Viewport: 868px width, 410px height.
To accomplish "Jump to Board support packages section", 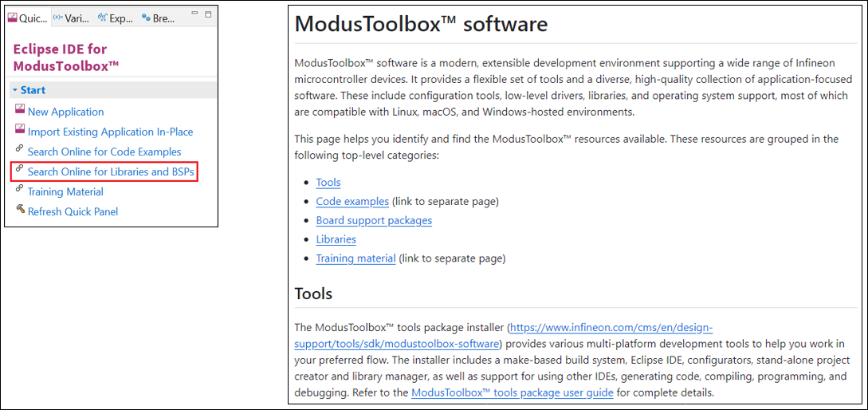I will [374, 220].
